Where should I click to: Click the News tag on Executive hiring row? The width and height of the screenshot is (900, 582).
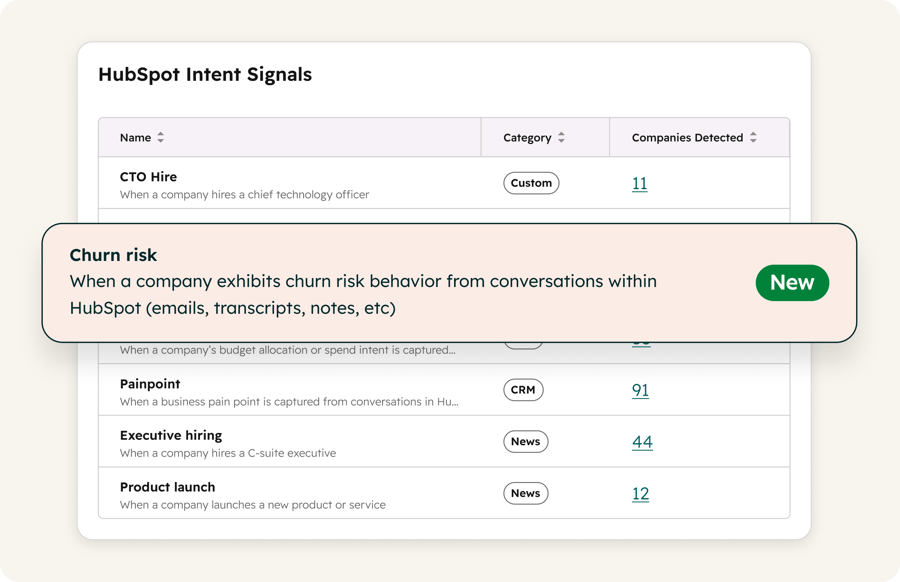[525, 441]
